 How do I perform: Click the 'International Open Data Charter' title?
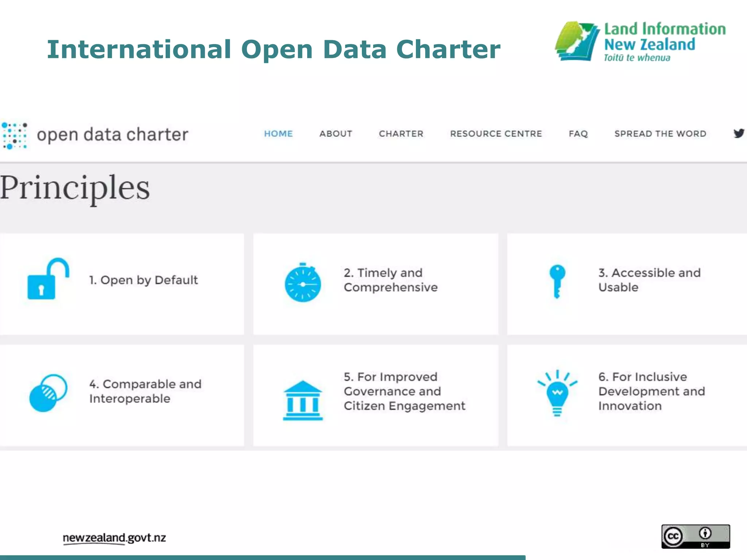click(274, 49)
